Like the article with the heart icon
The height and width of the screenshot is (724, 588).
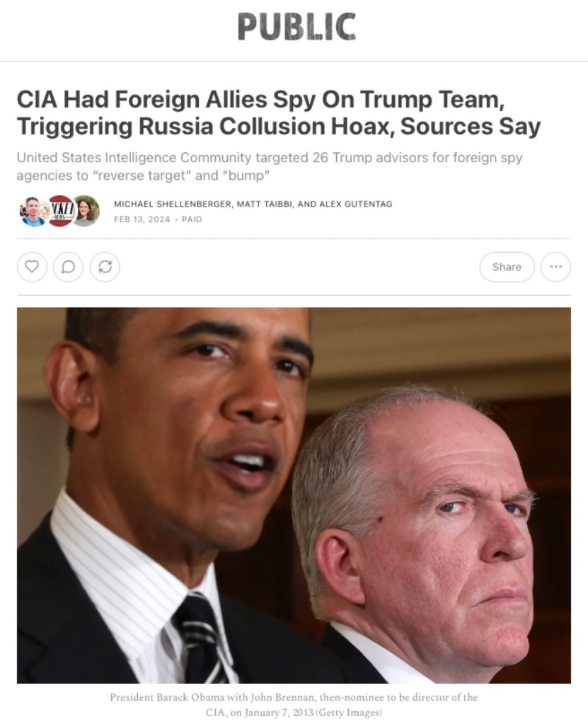click(32, 267)
